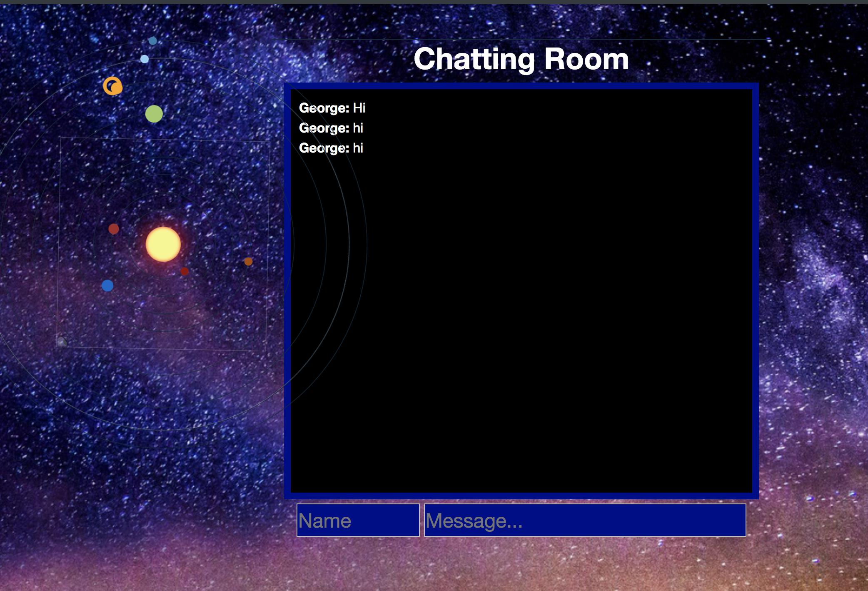Click the pale light-blue planet
The height and width of the screenshot is (591, 868).
[x=145, y=59]
